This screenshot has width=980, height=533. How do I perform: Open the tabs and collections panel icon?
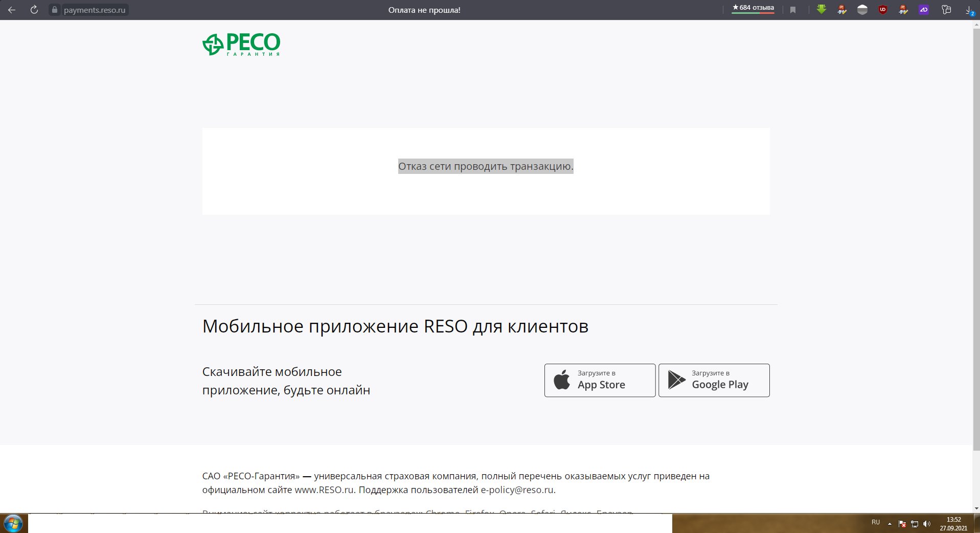[x=946, y=9]
